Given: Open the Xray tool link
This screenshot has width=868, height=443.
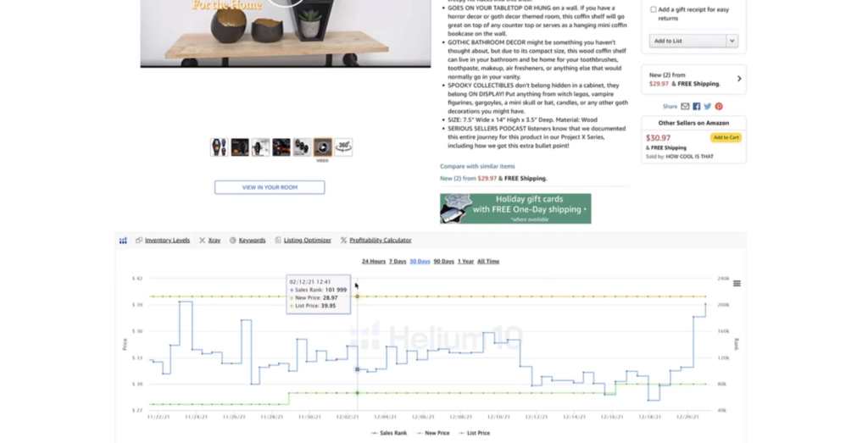Looking at the screenshot, I should [x=214, y=240].
